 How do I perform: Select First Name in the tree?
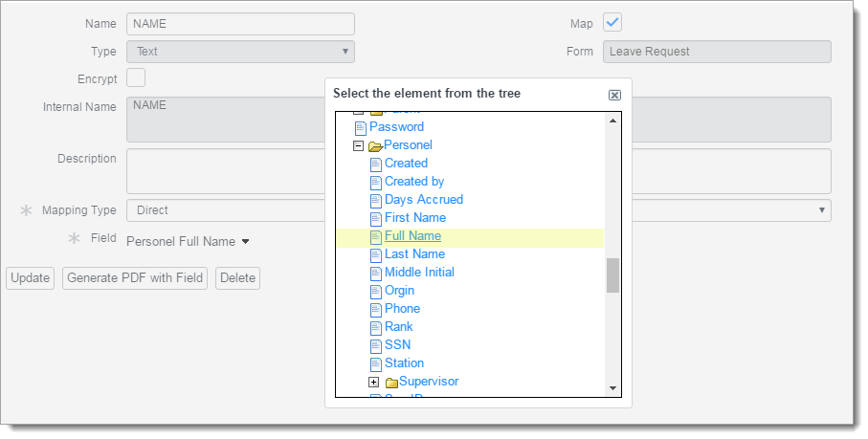(x=415, y=218)
